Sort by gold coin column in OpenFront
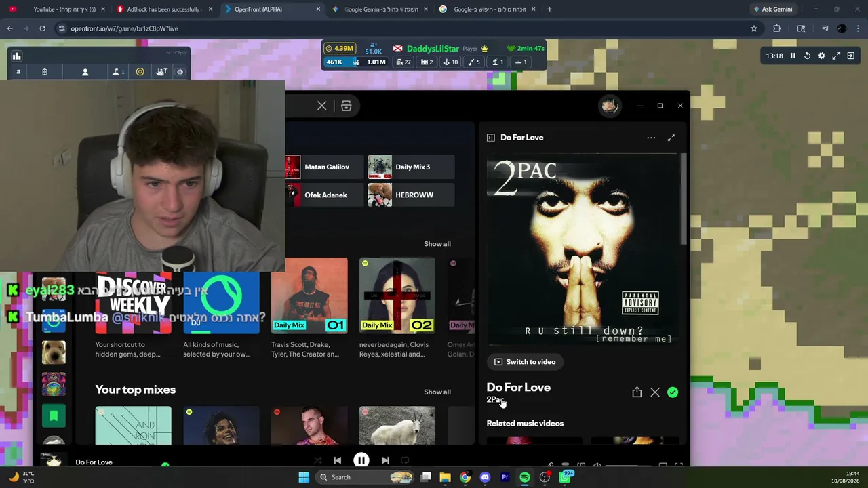This screenshot has width=868, height=488. click(140, 72)
